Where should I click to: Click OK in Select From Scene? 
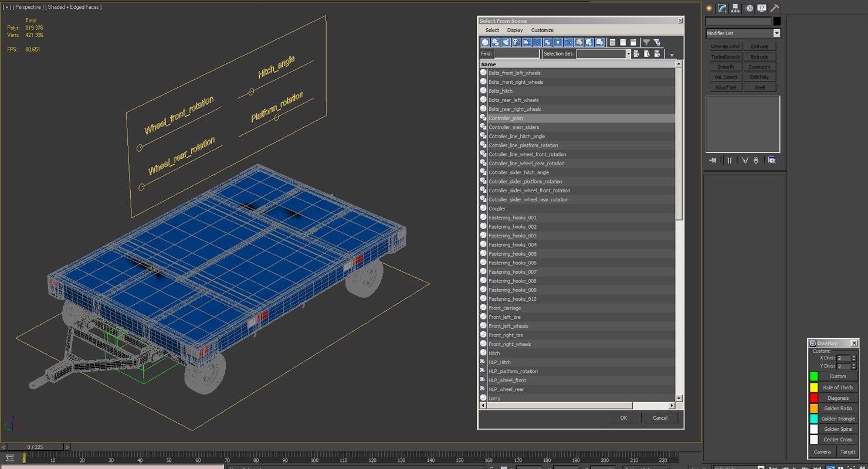(623, 418)
